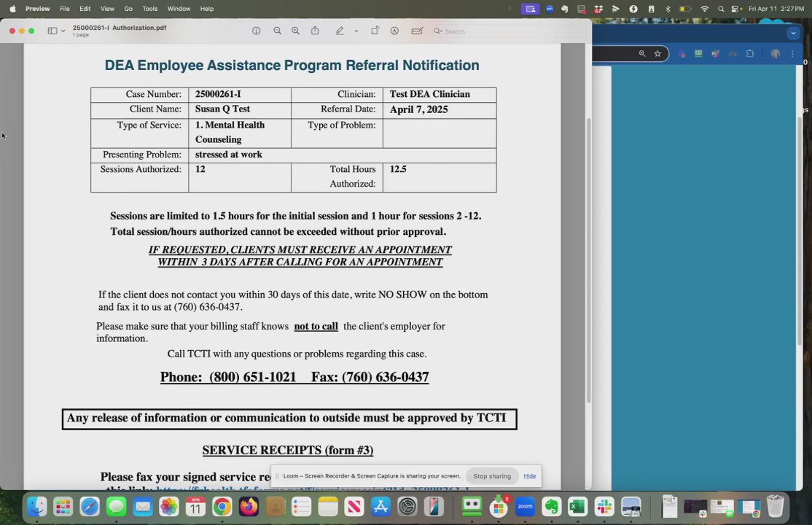The height and width of the screenshot is (525, 812).
Task: Open the Chrome profile avatar
Action: [x=776, y=53]
